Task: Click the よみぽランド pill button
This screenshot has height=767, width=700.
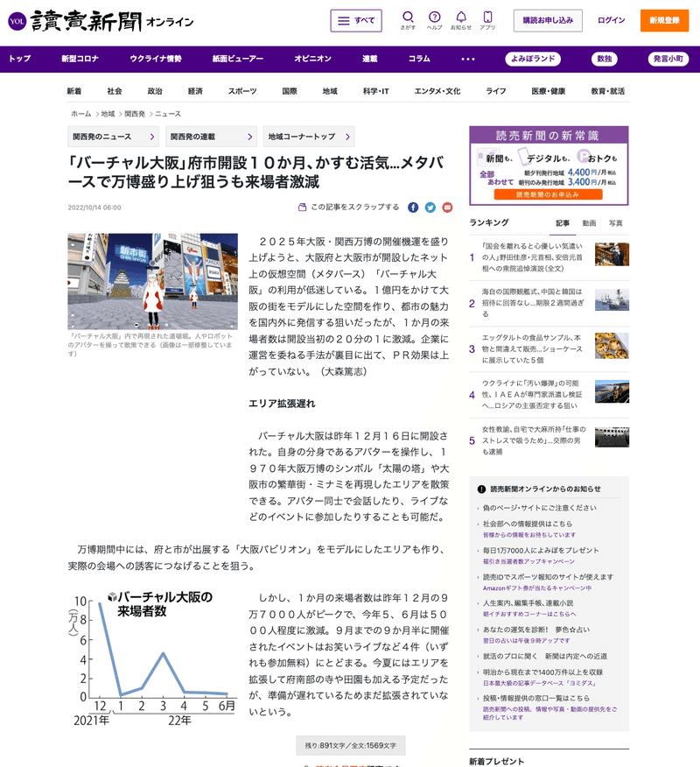Action: pos(533,59)
